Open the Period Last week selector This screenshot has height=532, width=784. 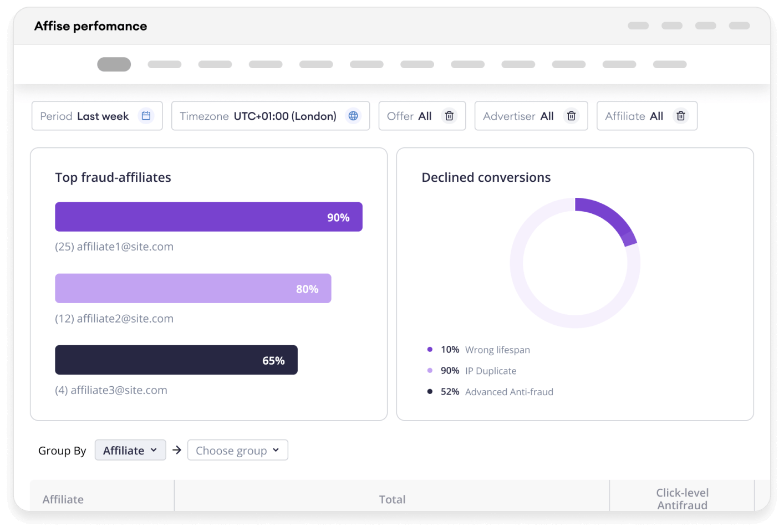coord(97,116)
